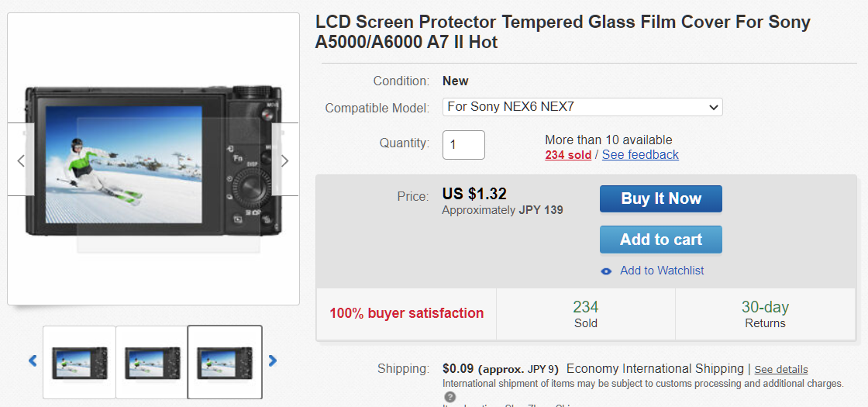Select the first camera thumbnail
This screenshot has width=868, height=407.
80,362
